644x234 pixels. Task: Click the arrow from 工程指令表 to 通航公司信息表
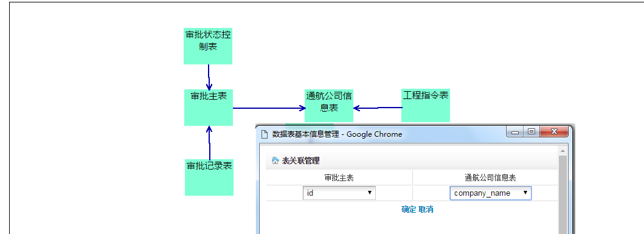pos(378,108)
